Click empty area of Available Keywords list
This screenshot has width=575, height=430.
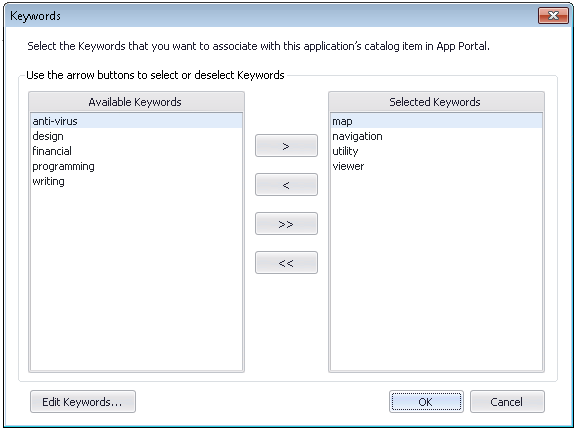tap(136, 279)
